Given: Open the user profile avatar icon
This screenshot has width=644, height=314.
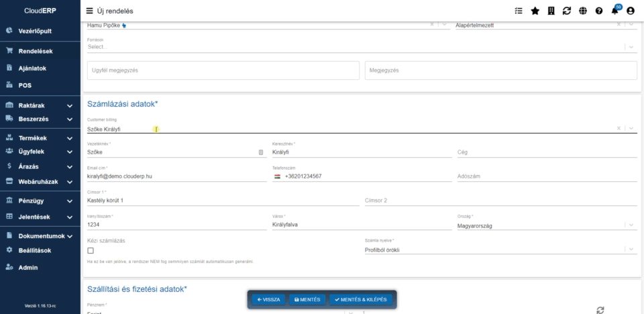Looking at the screenshot, I should click(x=631, y=11).
